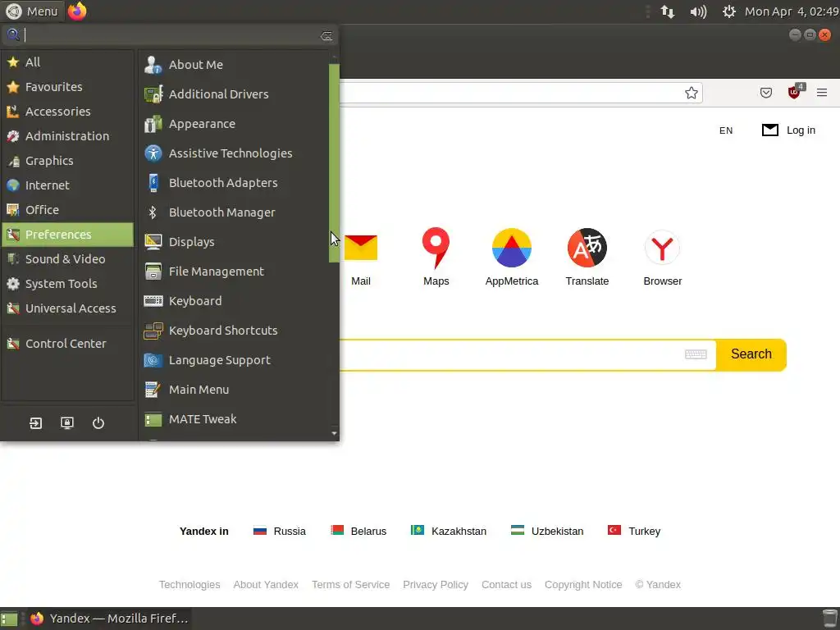Open Main Menu editor
The height and width of the screenshot is (630, 840).
[234, 390]
